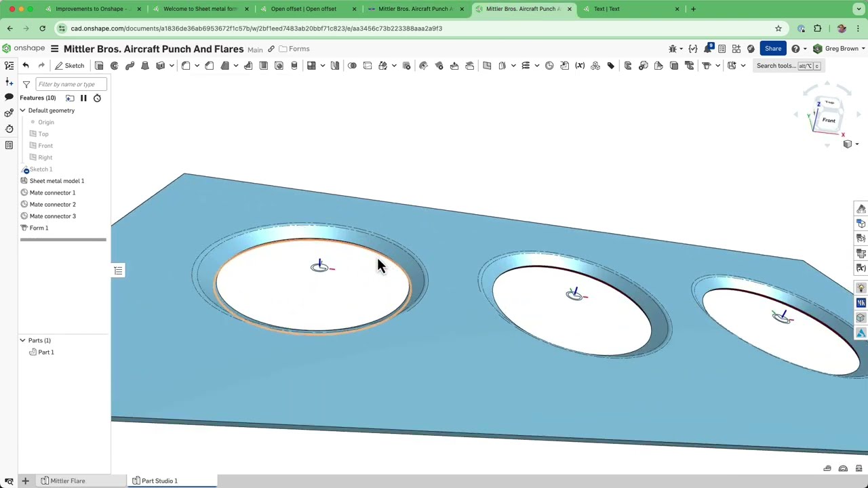Select the Chamfer tool

(210, 66)
